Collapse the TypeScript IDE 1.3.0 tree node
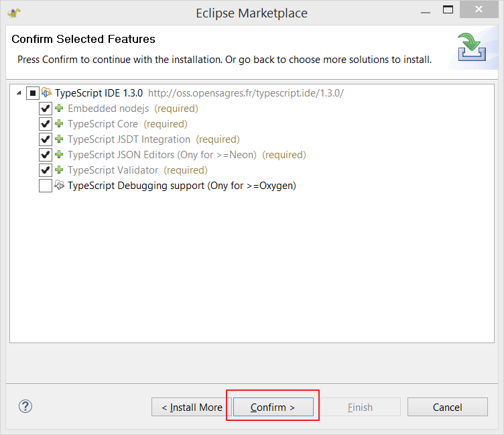504x435 pixels. [x=19, y=93]
